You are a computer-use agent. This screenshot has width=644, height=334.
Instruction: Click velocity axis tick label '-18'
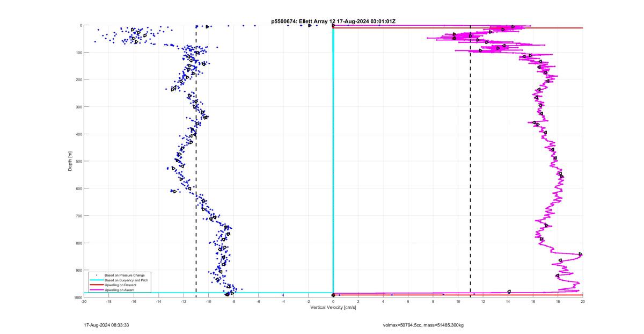click(x=108, y=302)
